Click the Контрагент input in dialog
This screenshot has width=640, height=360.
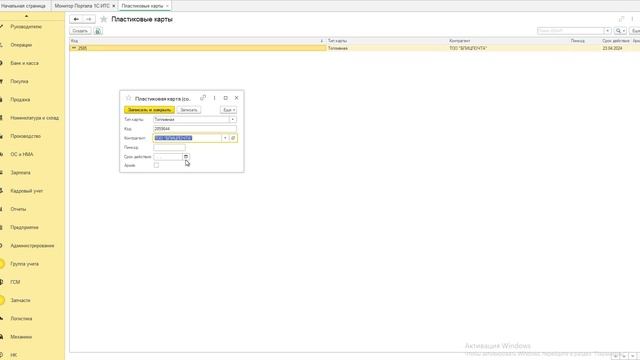187,138
